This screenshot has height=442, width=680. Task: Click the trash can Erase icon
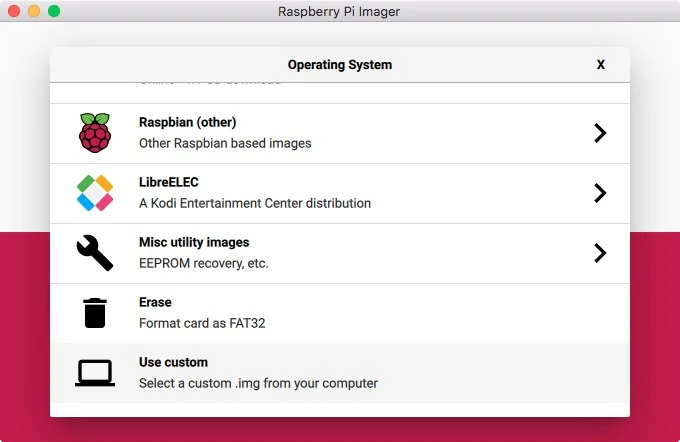coord(95,313)
